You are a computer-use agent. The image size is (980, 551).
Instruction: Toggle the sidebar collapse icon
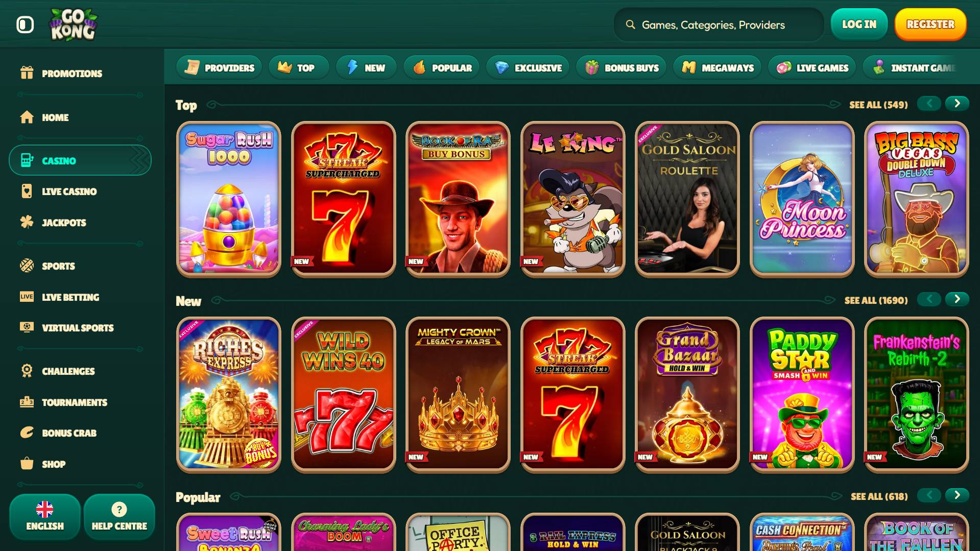tap(25, 25)
